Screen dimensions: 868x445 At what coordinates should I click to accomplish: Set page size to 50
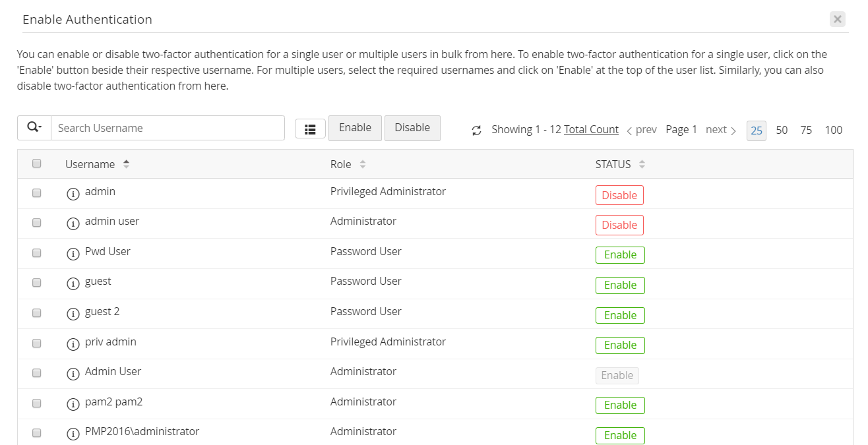coord(782,130)
